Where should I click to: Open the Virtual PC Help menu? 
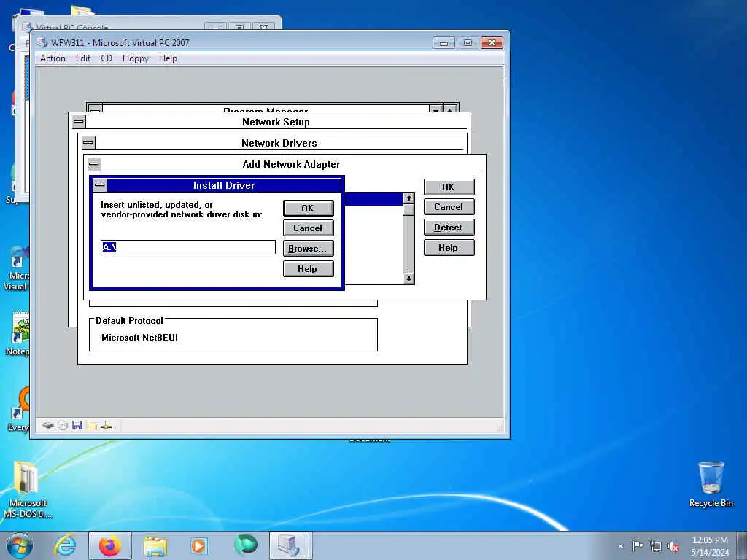pyautogui.click(x=168, y=58)
